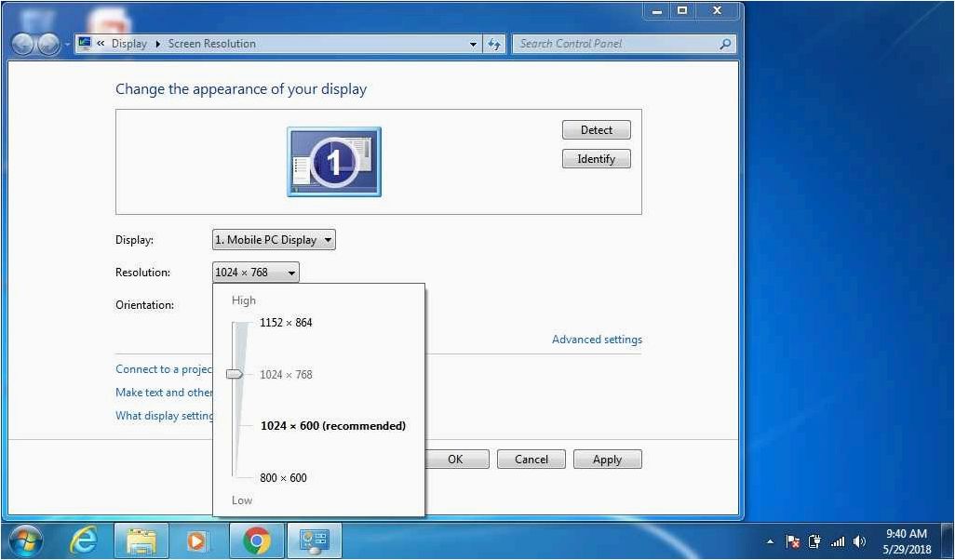Open Windows Media Player taskbar icon
This screenshot has height=560, width=955.
pos(196,540)
